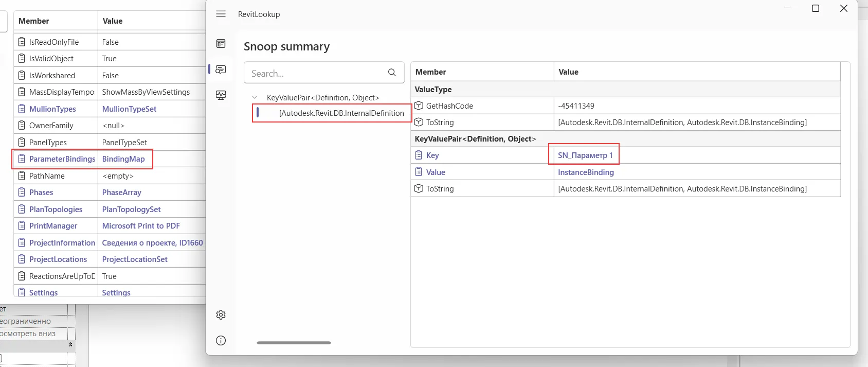Viewport: 868px width, 367px height.
Task: Click the IsReadOnlyFile property icon
Action: click(22, 42)
